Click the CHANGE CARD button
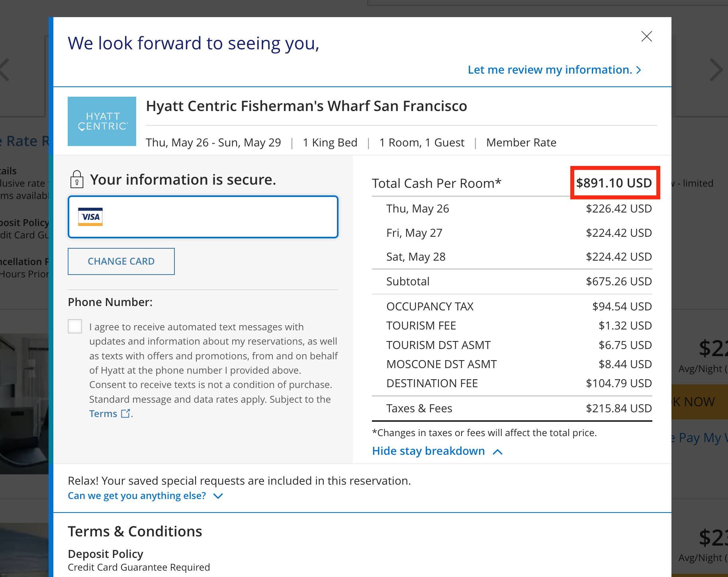This screenshot has width=728, height=577. pyautogui.click(x=121, y=261)
